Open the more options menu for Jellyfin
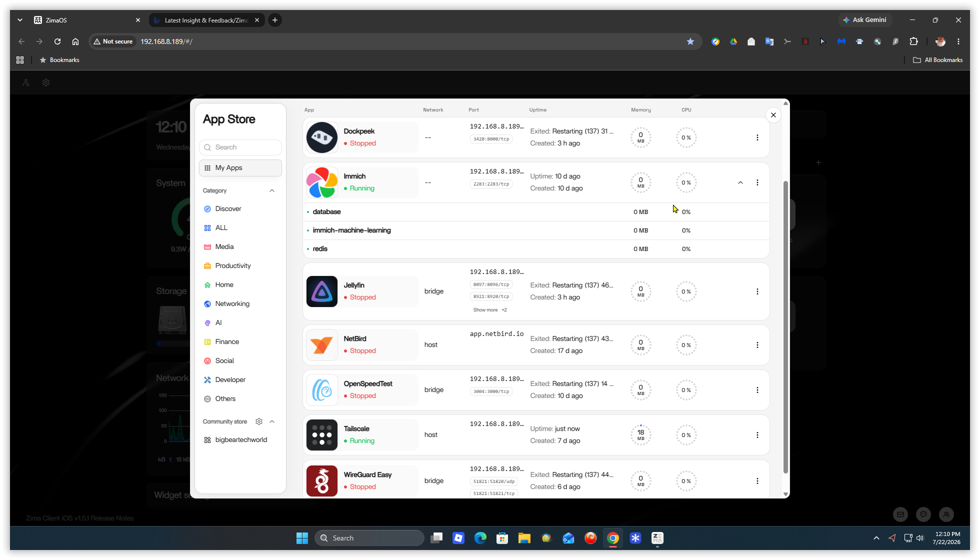 757,291
